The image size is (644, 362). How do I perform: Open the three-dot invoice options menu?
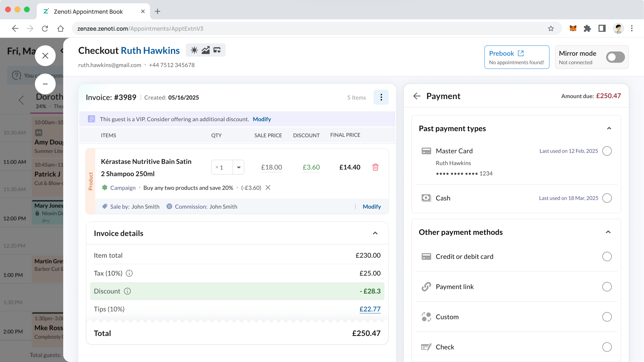(381, 97)
